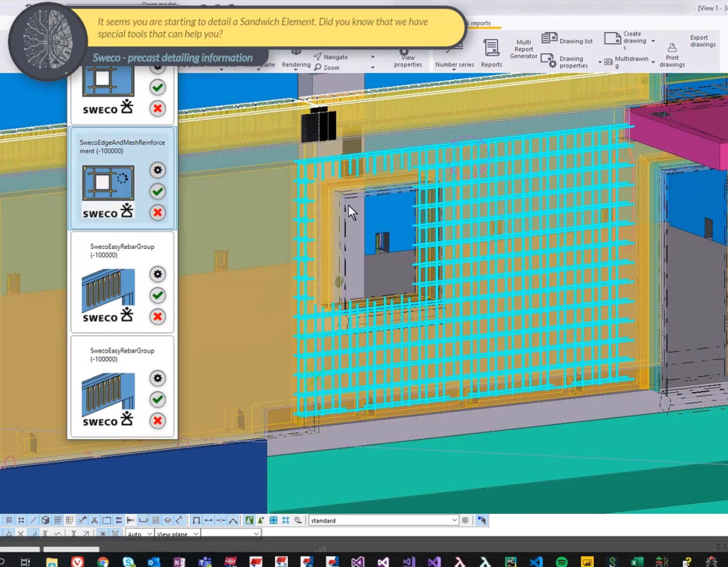Open Multi Report Generator
728x567 pixels.
click(x=524, y=49)
